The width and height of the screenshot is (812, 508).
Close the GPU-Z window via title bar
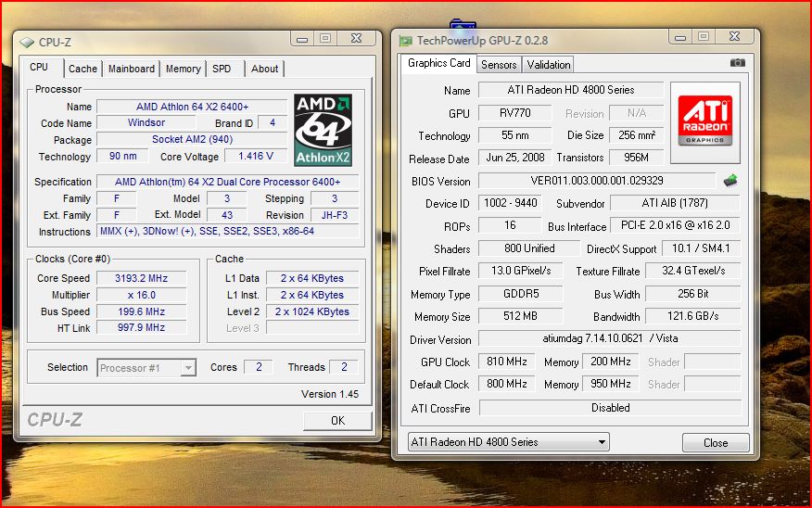[x=734, y=36]
